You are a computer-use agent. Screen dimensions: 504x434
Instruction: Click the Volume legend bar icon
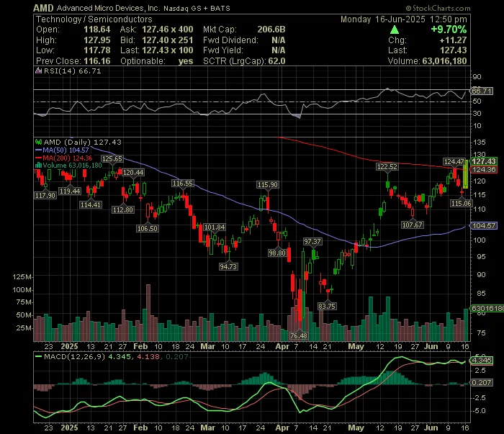39,166
